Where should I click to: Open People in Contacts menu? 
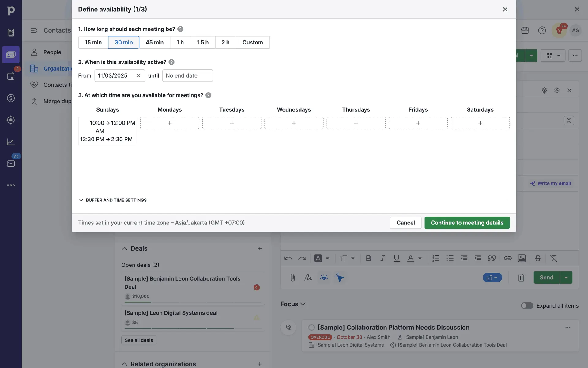tap(52, 52)
